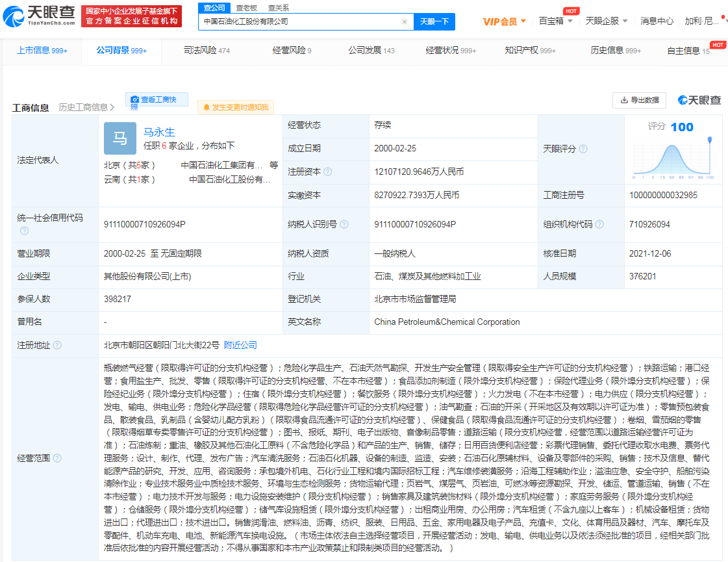
Task: Click registration number 100000000032985
Action: click(x=663, y=195)
